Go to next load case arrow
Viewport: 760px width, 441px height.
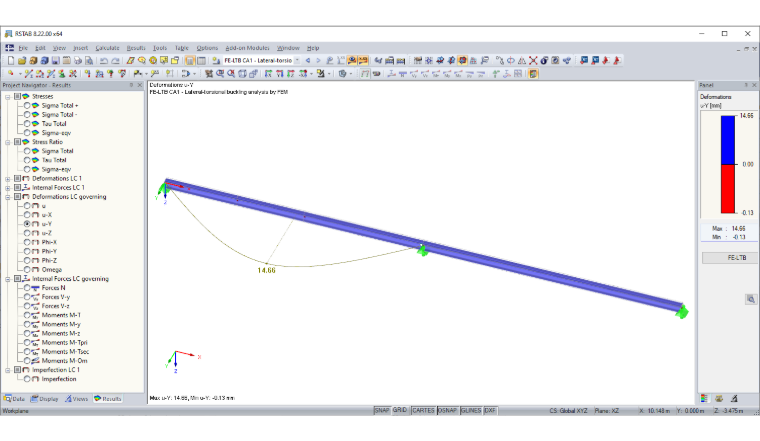tap(318, 61)
